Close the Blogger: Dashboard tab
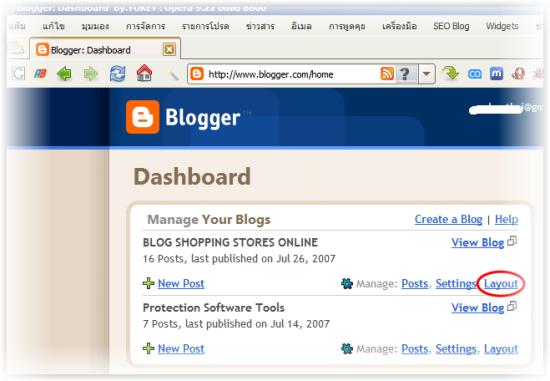The height and width of the screenshot is (381, 550). click(169, 49)
